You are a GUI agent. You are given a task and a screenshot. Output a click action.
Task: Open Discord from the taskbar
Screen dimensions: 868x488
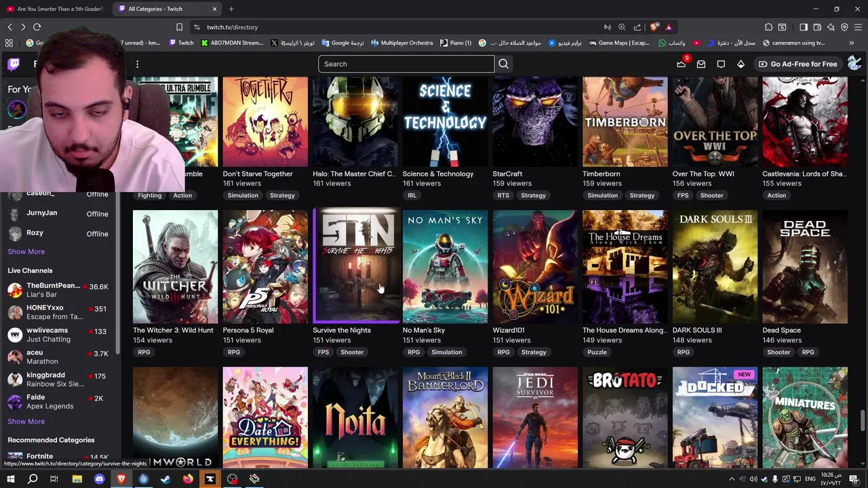pyautogui.click(x=99, y=479)
